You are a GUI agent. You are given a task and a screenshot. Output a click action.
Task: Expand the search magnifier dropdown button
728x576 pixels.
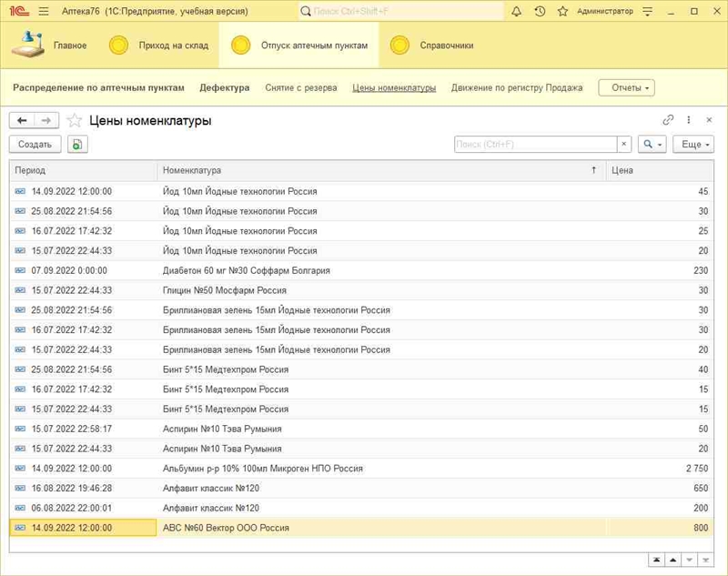[x=652, y=145]
